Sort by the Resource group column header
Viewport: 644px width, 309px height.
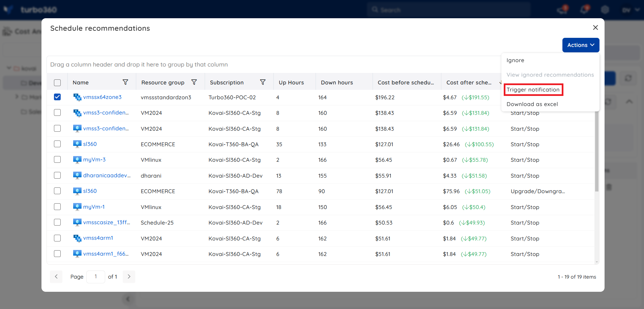pos(163,82)
